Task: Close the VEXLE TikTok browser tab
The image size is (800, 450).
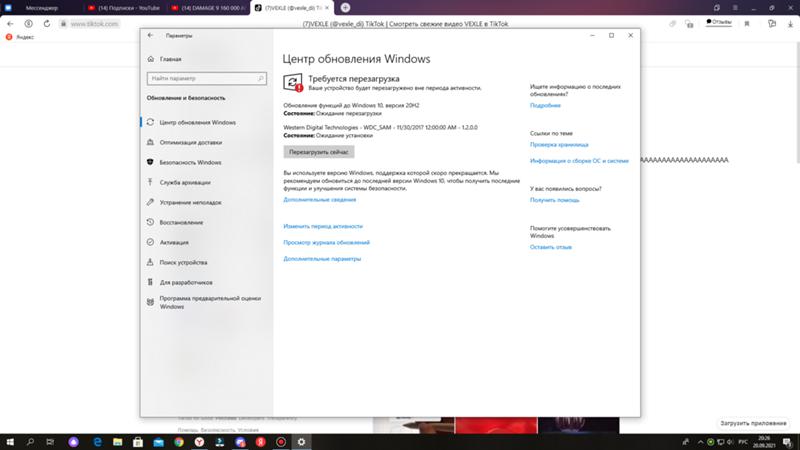Action: point(327,8)
